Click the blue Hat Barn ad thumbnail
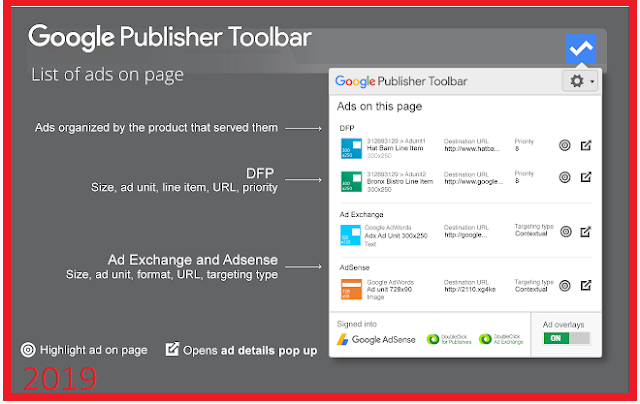 tap(351, 148)
